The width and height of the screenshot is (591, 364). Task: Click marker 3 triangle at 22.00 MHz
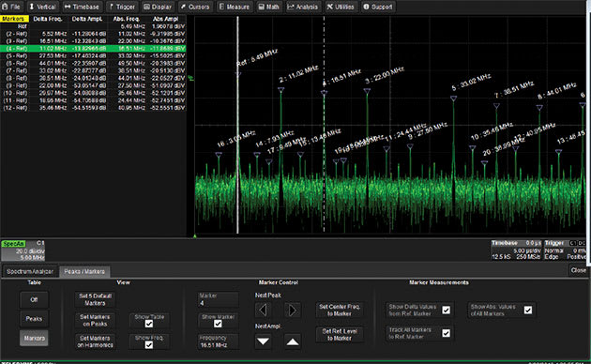[x=367, y=91]
